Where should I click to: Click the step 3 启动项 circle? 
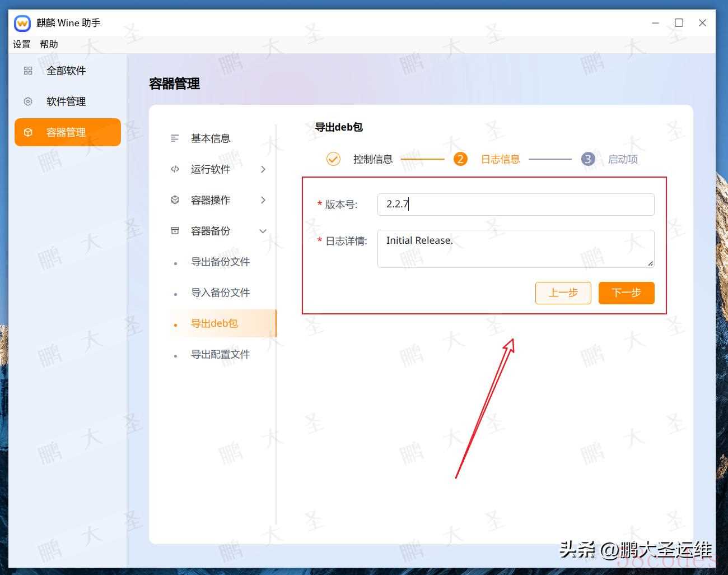(587, 159)
